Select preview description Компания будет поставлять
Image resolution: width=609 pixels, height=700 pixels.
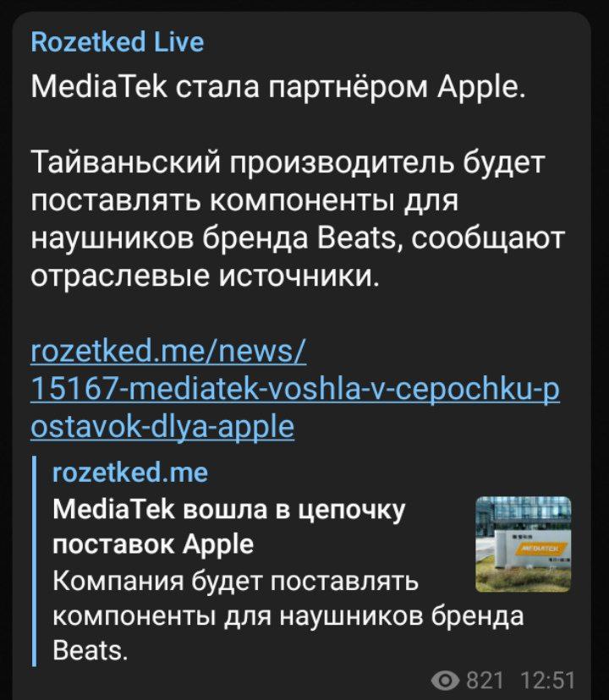point(235,581)
